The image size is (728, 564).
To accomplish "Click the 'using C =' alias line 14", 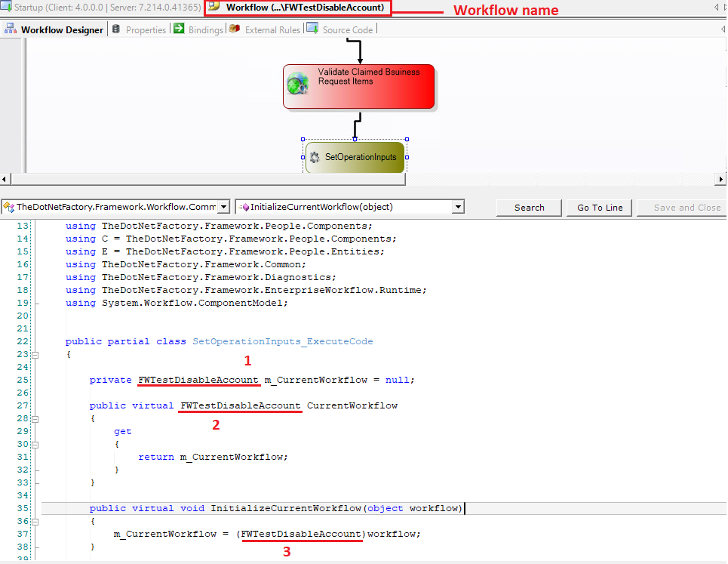I will point(231,239).
